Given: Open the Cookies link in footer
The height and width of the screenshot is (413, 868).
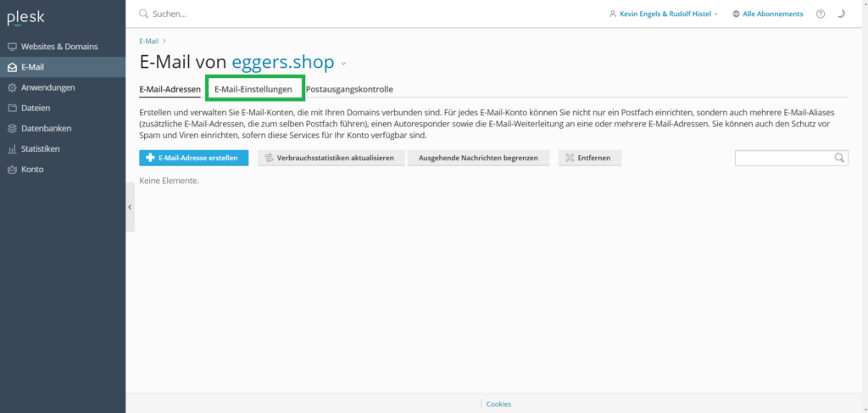Looking at the screenshot, I should pos(498,405).
